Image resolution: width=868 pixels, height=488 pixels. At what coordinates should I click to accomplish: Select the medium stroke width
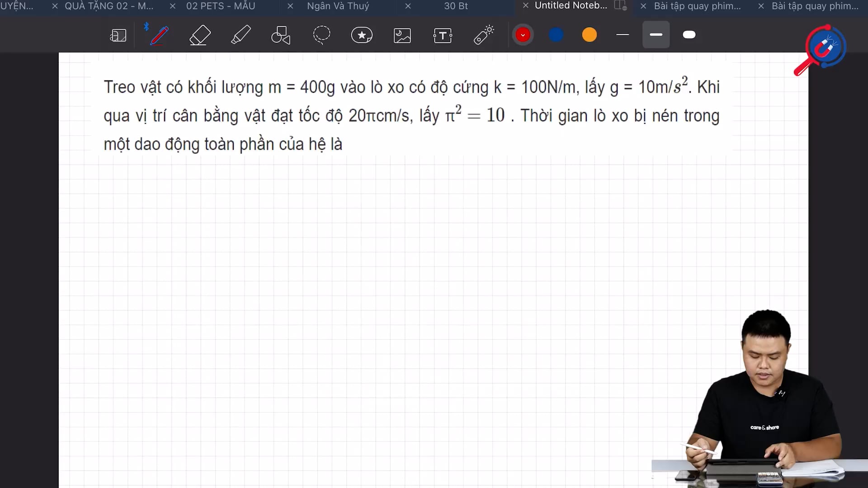pos(656,35)
